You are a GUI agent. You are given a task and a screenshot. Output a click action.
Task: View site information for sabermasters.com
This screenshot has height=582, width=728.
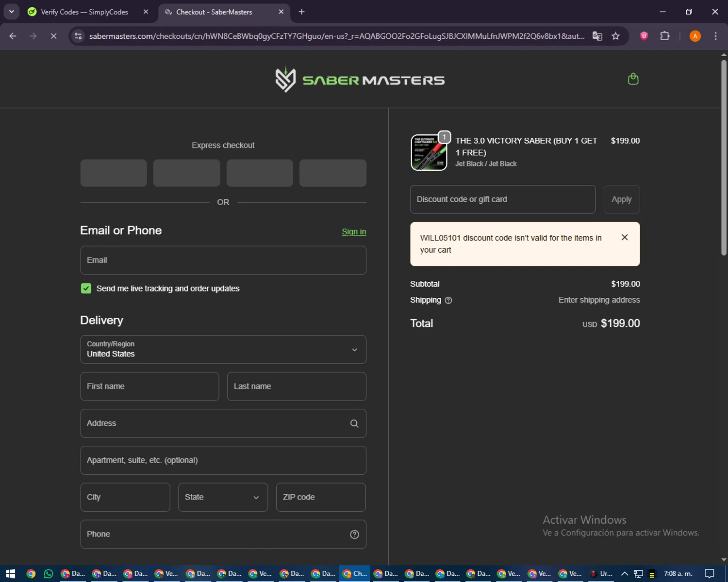click(78, 36)
